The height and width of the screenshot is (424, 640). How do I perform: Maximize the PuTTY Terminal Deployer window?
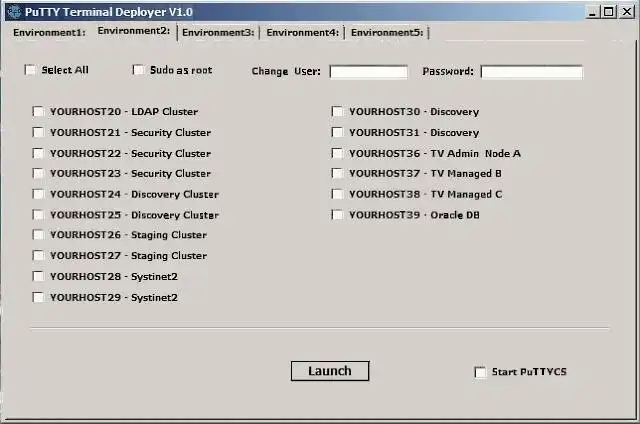tap(608, 12)
